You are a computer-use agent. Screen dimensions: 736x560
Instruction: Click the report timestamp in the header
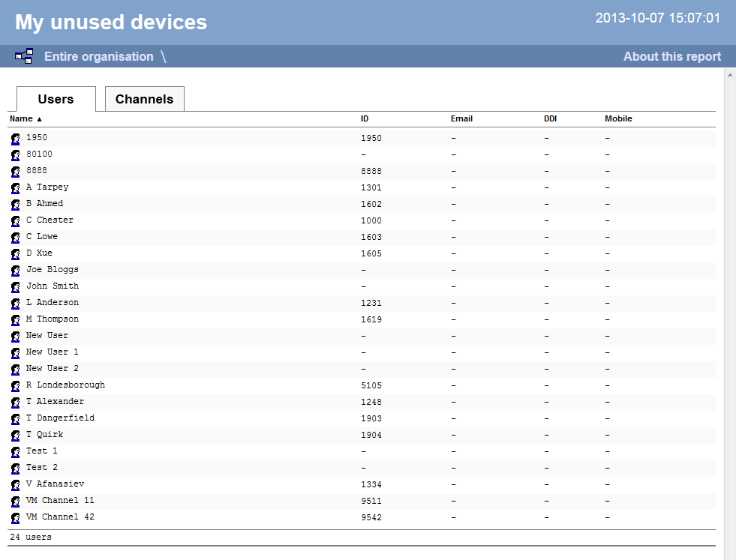(657, 17)
